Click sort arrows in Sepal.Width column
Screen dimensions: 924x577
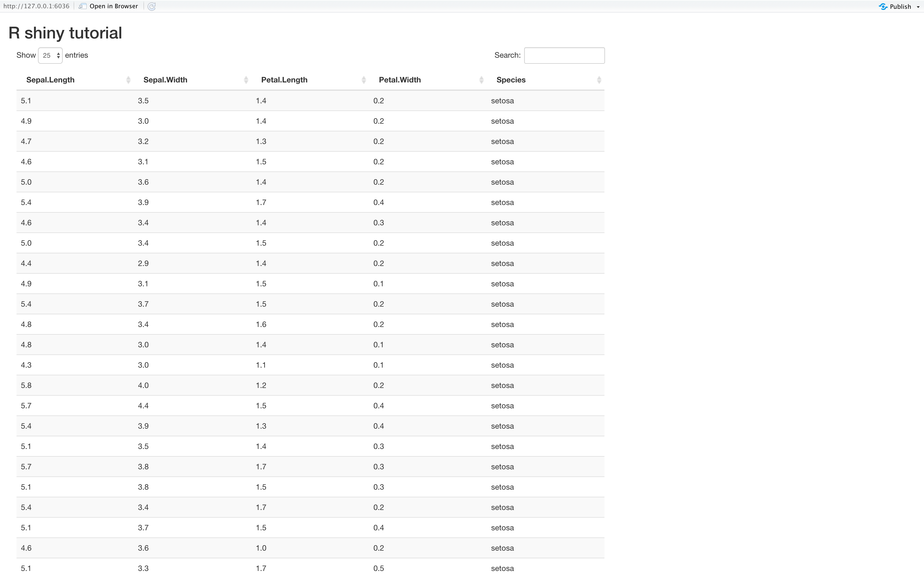pyautogui.click(x=246, y=80)
